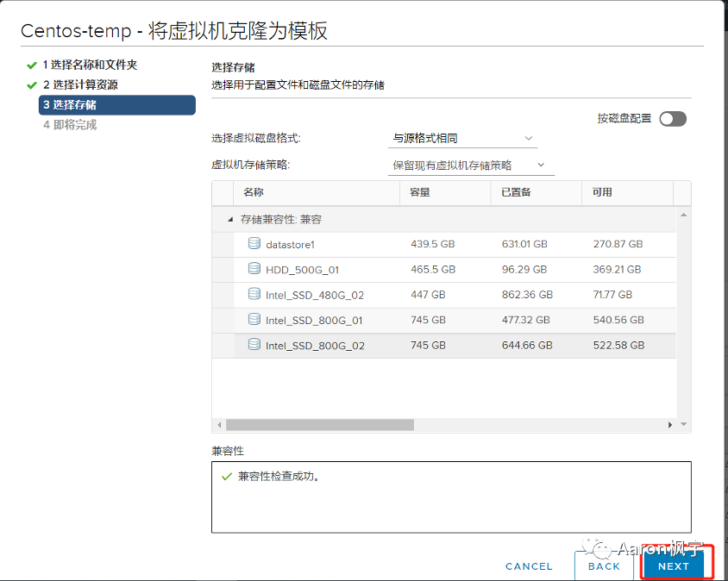Toggle the 按磁盘配置 switch
This screenshot has height=581, width=728.
click(673, 119)
